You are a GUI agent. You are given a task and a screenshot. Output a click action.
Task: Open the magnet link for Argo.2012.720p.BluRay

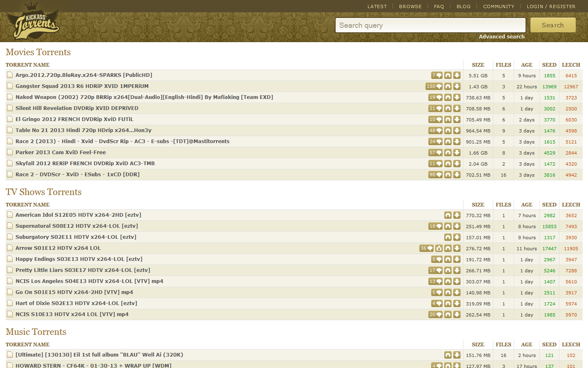click(x=448, y=75)
